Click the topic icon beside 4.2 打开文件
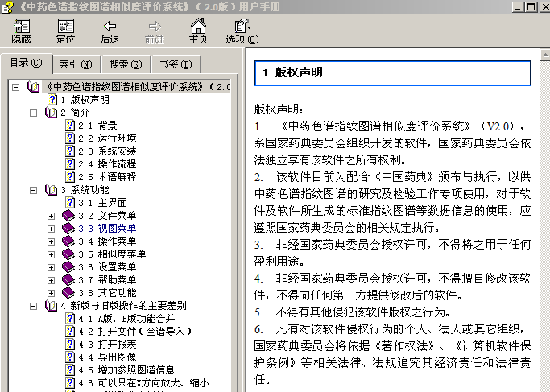This screenshot has width=550, height=392. tap(70, 332)
